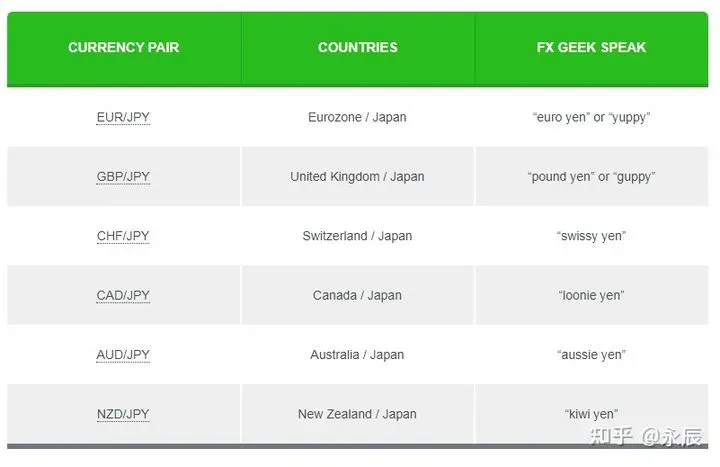Click the GBP/JPY currency pair link
Image resolution: width=720 pixels, height=467 pixels.
(x=123, y=177)
